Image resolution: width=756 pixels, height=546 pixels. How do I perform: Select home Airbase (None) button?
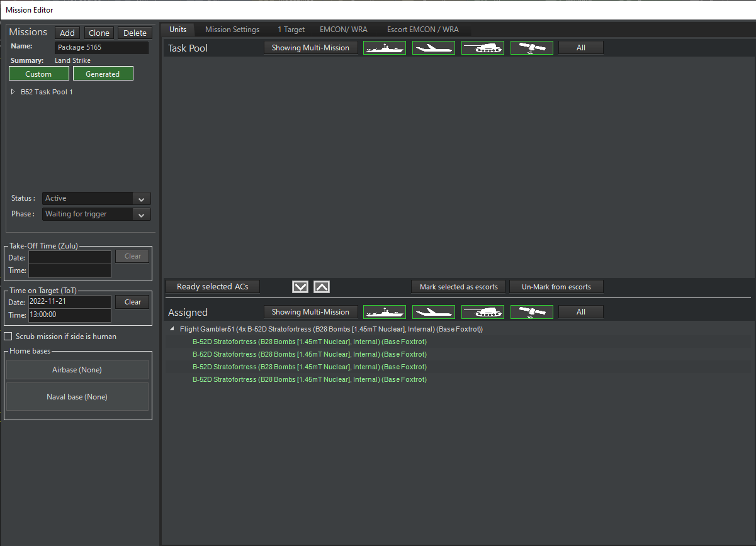(77, 370)
